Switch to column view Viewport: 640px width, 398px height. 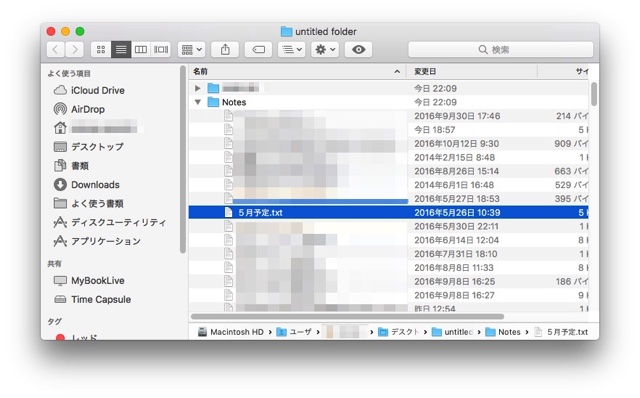(x=141, y=50)
